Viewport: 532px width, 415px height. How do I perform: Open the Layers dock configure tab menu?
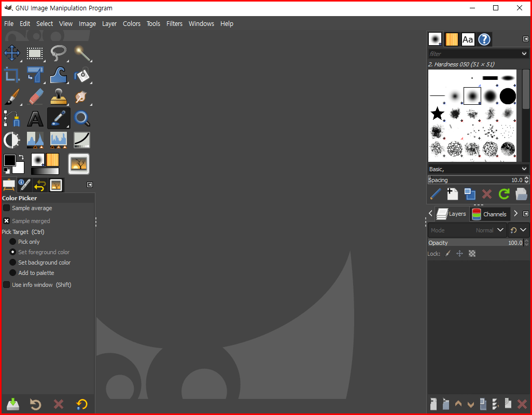526,214
